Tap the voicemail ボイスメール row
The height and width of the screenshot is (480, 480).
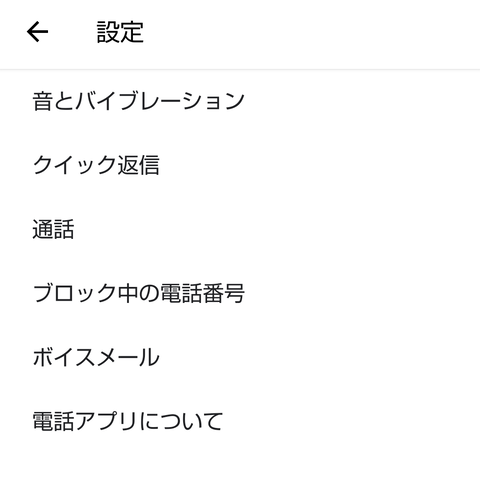[240, 357]
